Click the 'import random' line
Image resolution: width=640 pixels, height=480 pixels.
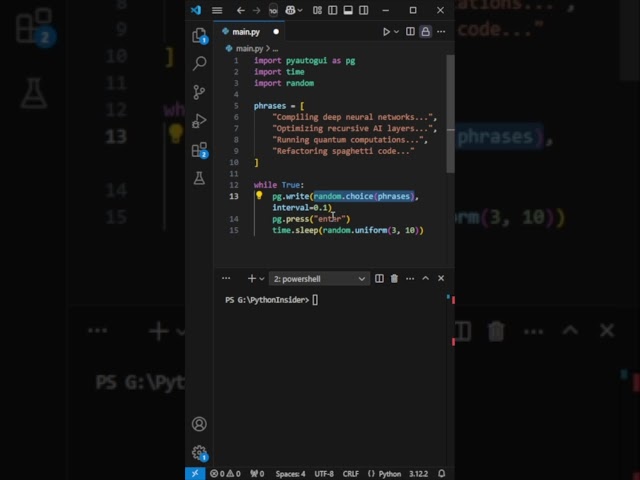[x=284, y=83]
